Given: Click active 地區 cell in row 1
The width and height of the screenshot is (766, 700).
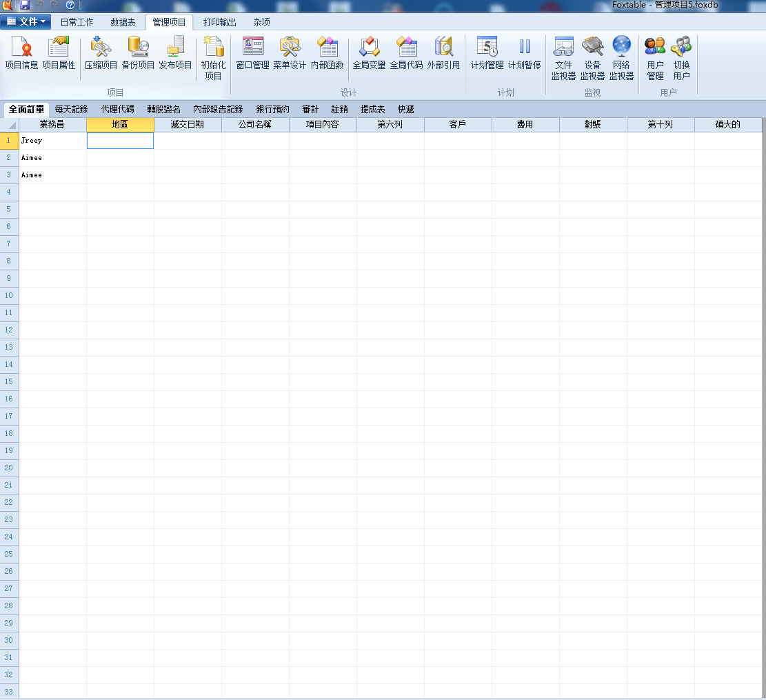Looking at the screenshot, I should [120, 141].
